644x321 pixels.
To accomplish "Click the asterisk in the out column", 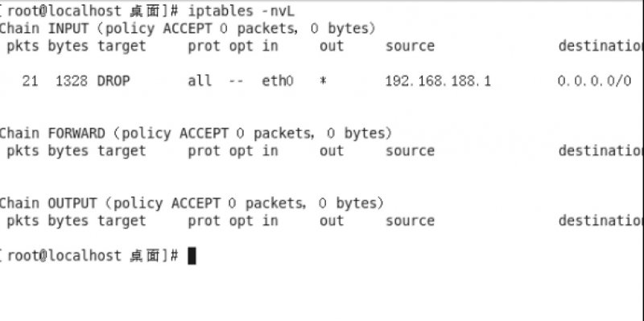I will 324,81.
